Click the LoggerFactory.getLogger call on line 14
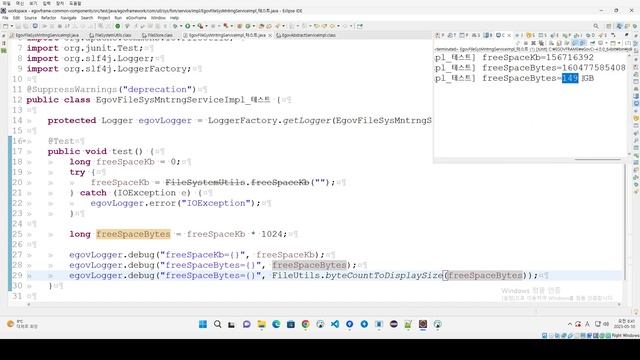Image resolution: width=640 pixels, height=360 pixels. click(x=269, y=120)
